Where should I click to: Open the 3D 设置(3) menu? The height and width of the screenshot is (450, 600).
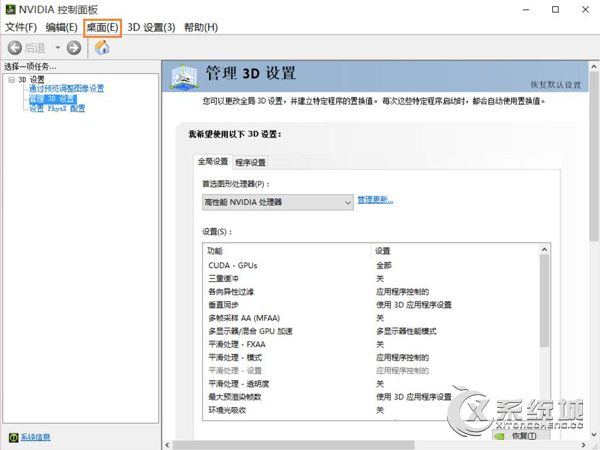(x=151, y=28)
